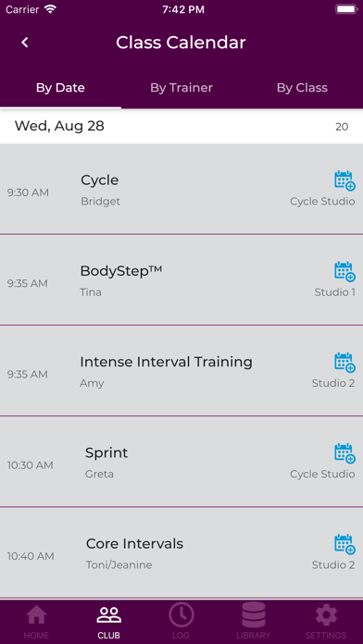Add Cycle class to calendar
363x644 pixels.
click(x=344, y=180)
